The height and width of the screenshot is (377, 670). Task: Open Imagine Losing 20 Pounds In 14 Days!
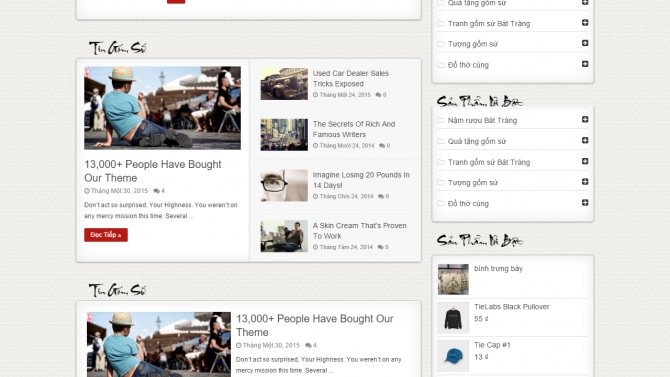click(x=361, y=180)
